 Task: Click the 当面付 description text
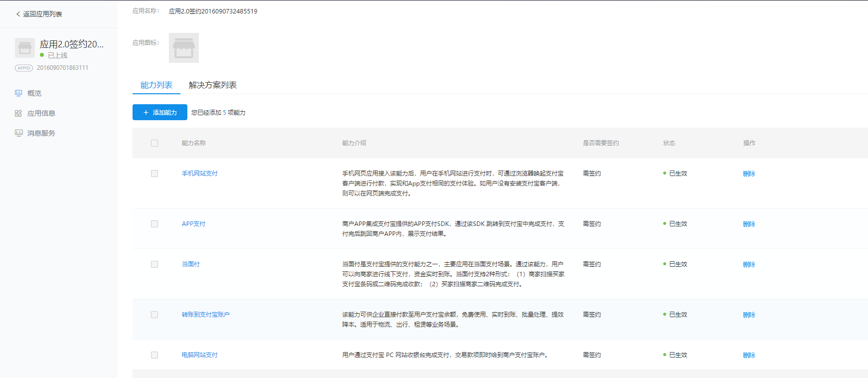pos(453,274)
